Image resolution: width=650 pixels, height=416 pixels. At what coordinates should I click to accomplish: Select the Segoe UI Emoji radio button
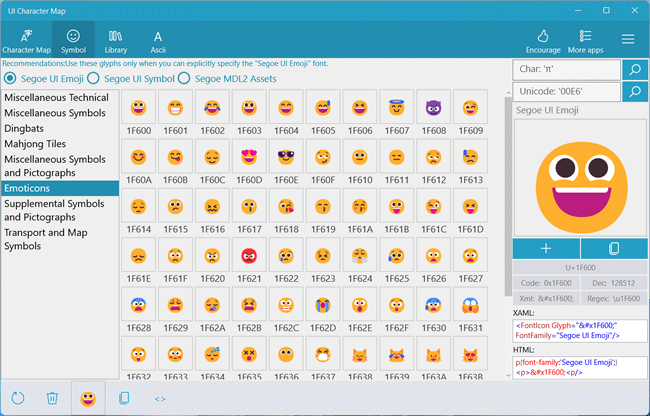[x=11, y=78]
